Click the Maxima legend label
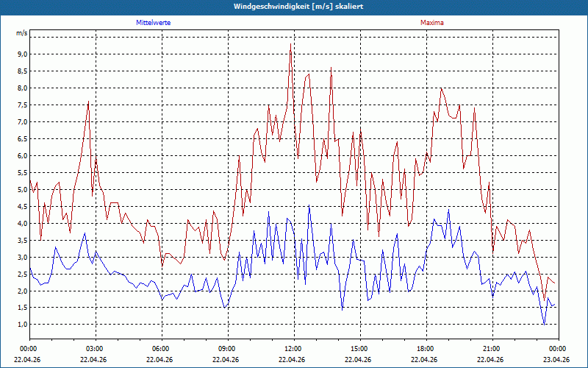The image size is (588, 368). [x=431, y=23]
